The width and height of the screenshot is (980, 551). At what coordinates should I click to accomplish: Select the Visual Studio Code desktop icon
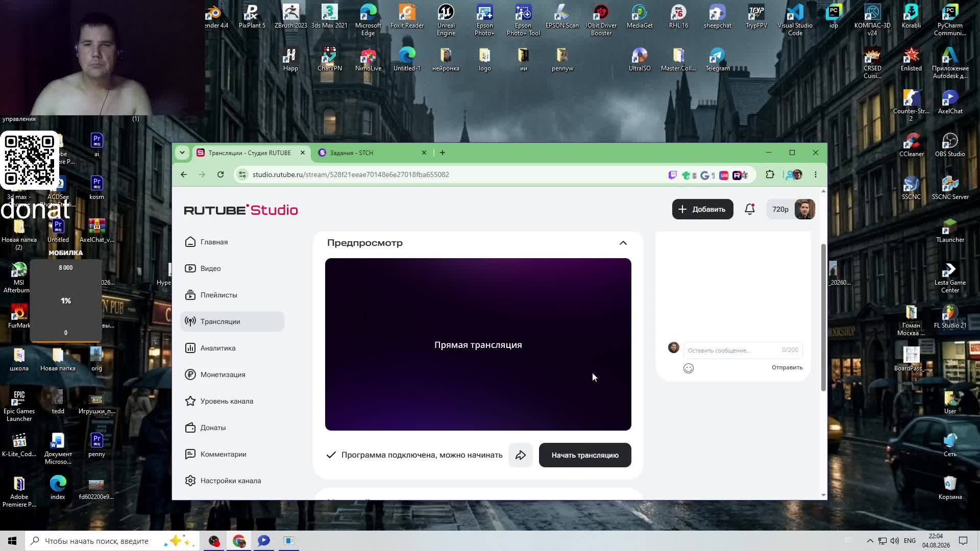tap(795, 20)
